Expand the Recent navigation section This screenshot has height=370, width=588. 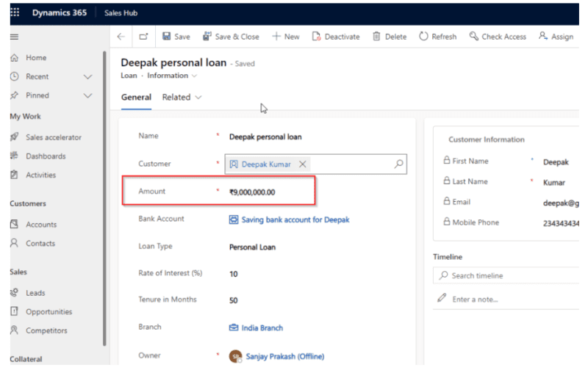click(88, 76)
